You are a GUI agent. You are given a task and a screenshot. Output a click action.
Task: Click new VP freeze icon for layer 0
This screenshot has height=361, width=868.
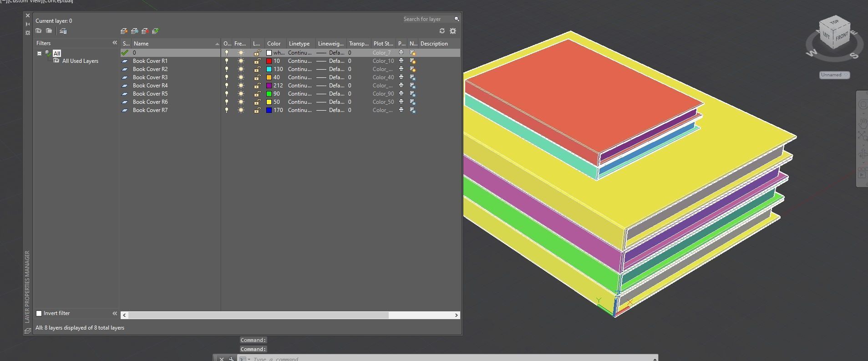pos(413,53)
